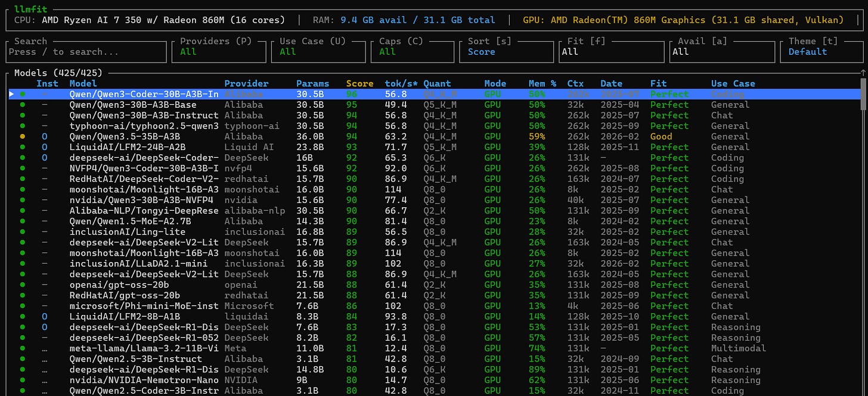This screenshot has width=868, height=396.
Task: Click the status dot of typhoon-ai/typhoon2.5-qwen3
Action: [23, 126]
